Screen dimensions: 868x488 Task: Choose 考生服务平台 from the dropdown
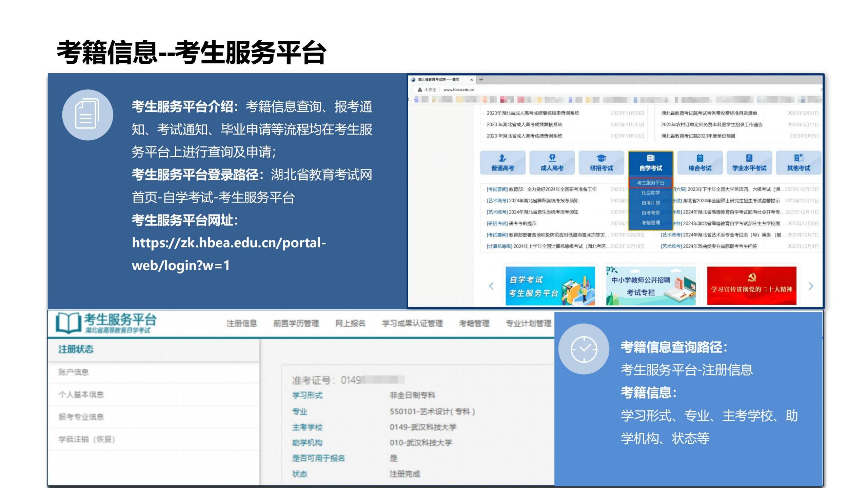650,183
